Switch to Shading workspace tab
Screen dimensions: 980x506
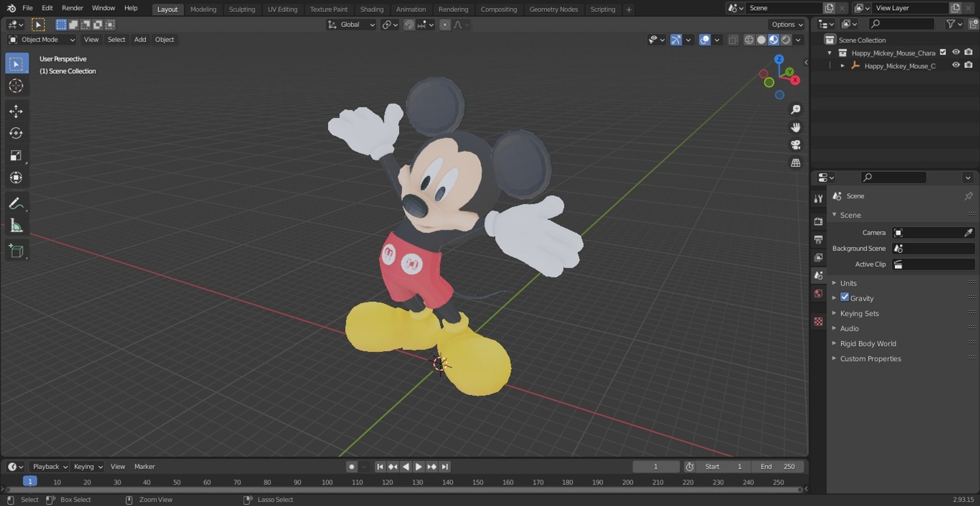(372, 9)
